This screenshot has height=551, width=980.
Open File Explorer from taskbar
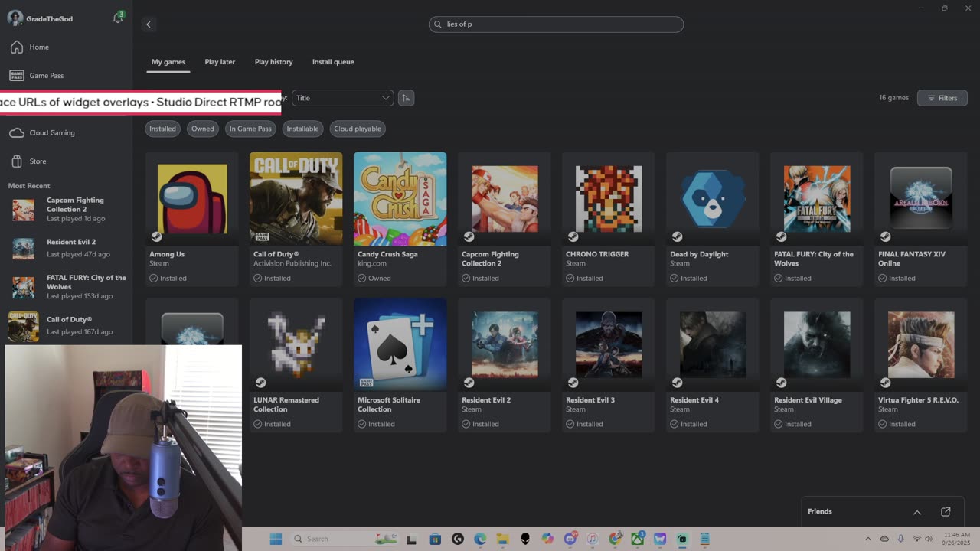(502, 539)
